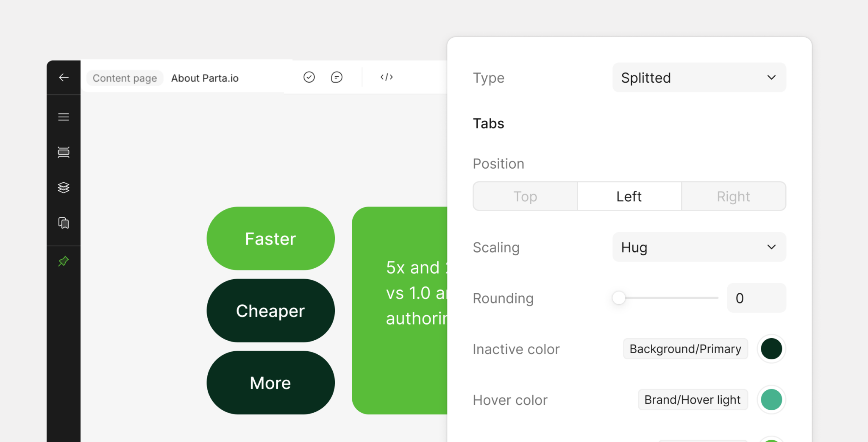The width and height of the screenshot is (868, 442).
Task: Click the Content page breadcrumb label
Action: [125, 78]
